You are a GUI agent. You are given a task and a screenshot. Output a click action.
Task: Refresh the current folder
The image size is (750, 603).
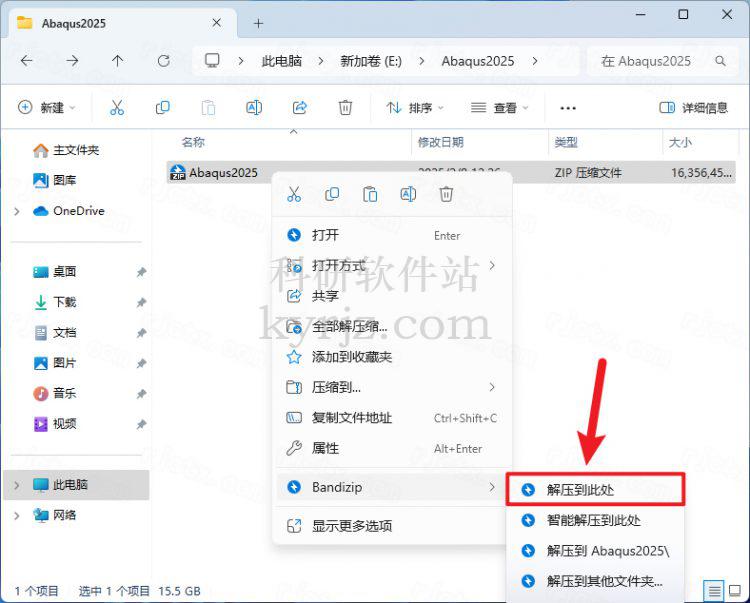pos(164,61)
